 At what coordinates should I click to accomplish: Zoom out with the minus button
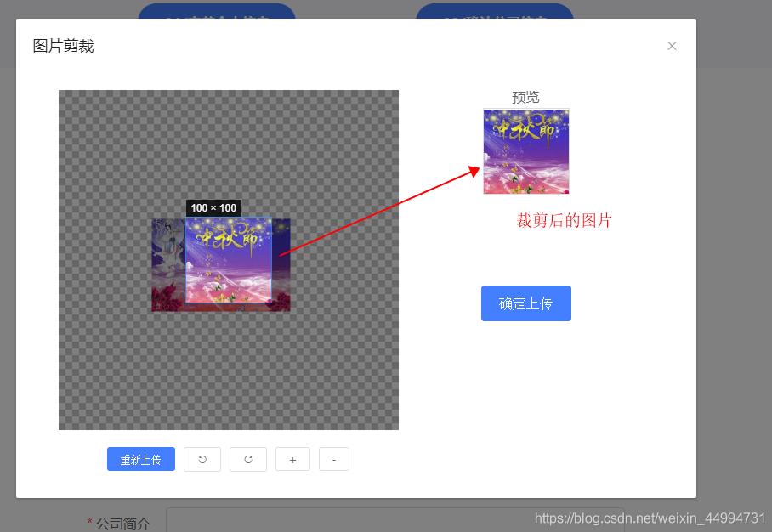coord(334,459)
